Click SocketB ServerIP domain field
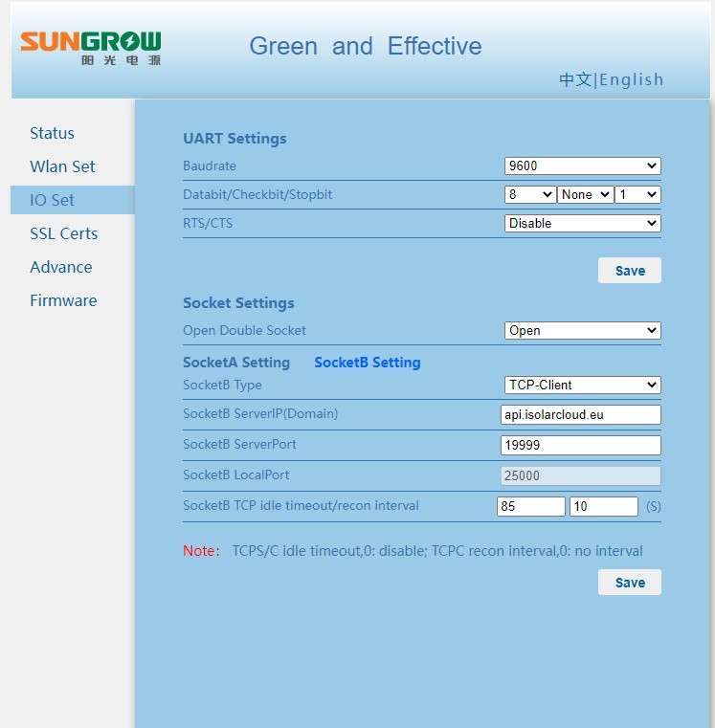The width and height of the screenshot is (715, 728). point(581,414)
